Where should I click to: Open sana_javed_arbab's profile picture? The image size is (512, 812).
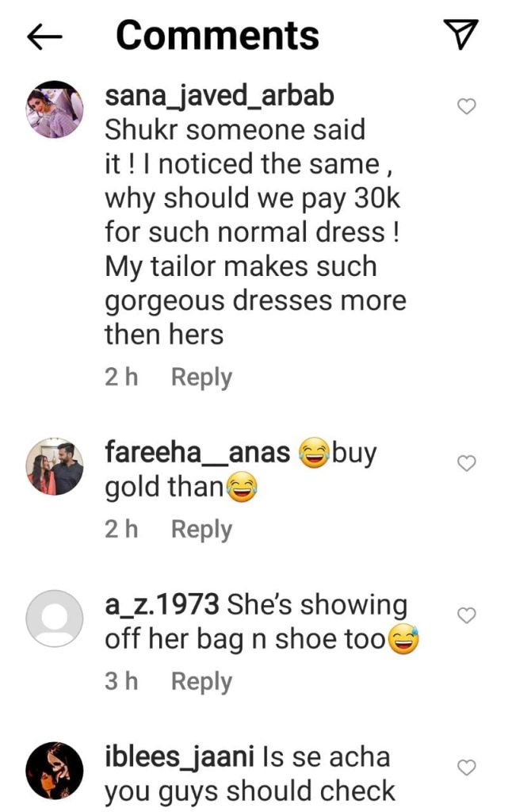click(x=55, y=109)
